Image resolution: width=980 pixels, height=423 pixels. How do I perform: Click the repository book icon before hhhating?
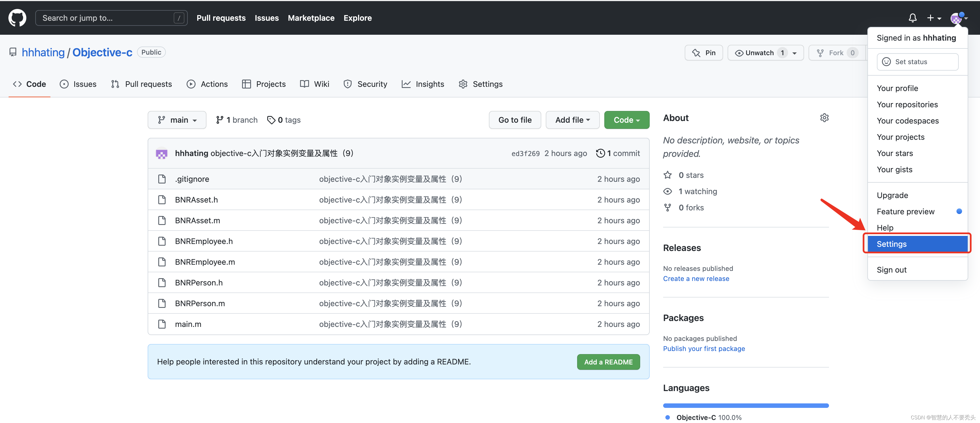[13, 52]
